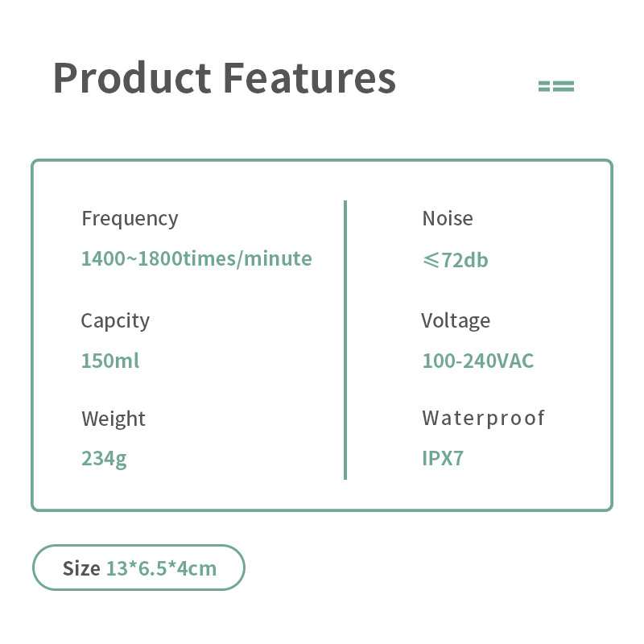Viewport: 644px width, 644px height.
Task: Click the ≤ symbol before 72db
Action: point(431,260)
